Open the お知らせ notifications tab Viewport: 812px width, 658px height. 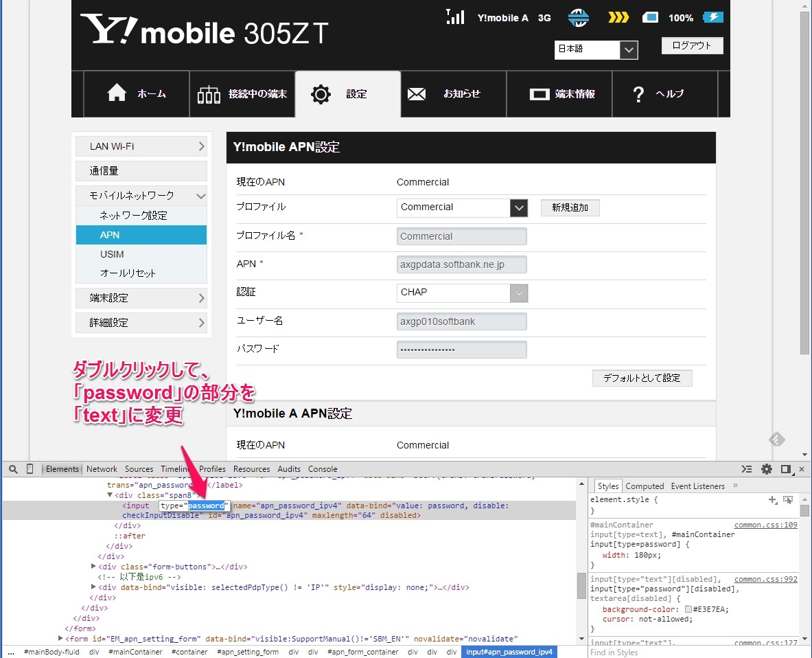[x=454, y=94]
